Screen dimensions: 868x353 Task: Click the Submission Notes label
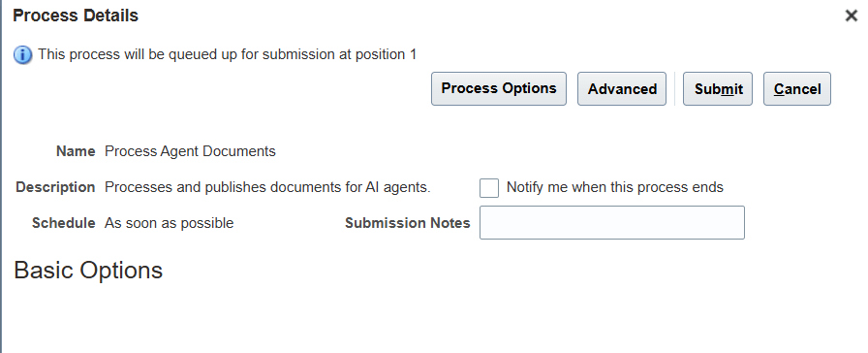pos(408,223)
